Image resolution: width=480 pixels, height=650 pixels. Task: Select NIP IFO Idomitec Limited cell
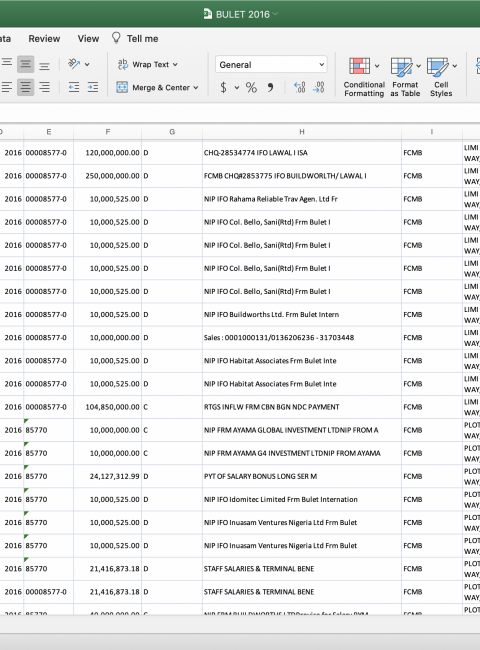click(x=302, y=500)
